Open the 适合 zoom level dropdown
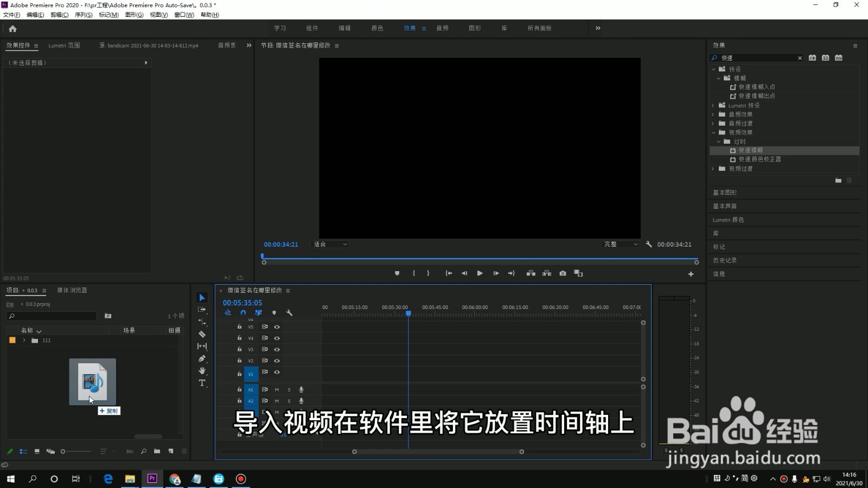The width and height of the screenshot is (868, 488). coord(330,245)
